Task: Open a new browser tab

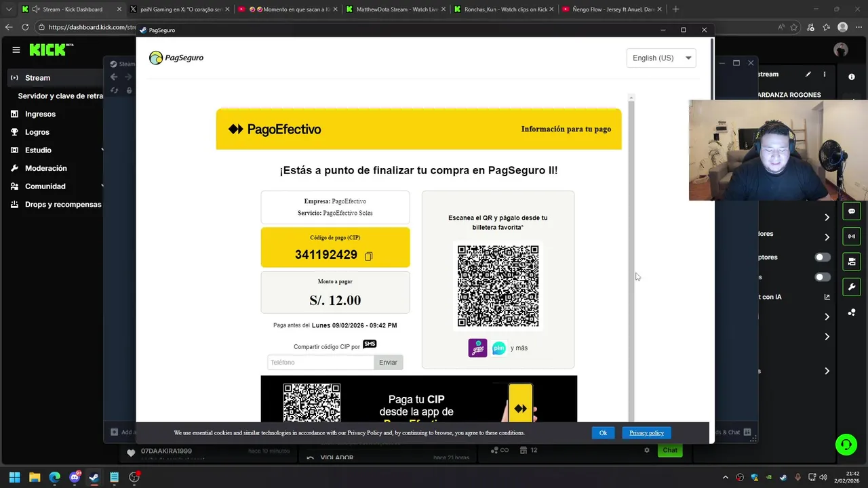Action: coord(675,9)
